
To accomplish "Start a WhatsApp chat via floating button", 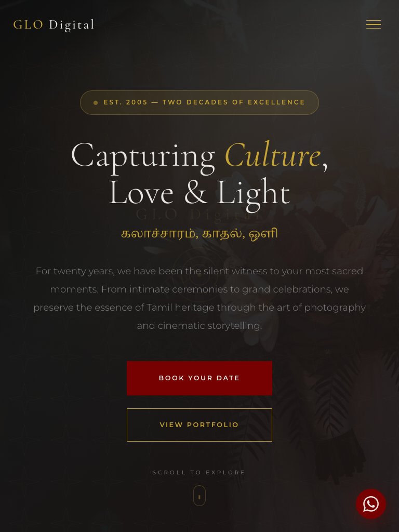I will [370, 504].
